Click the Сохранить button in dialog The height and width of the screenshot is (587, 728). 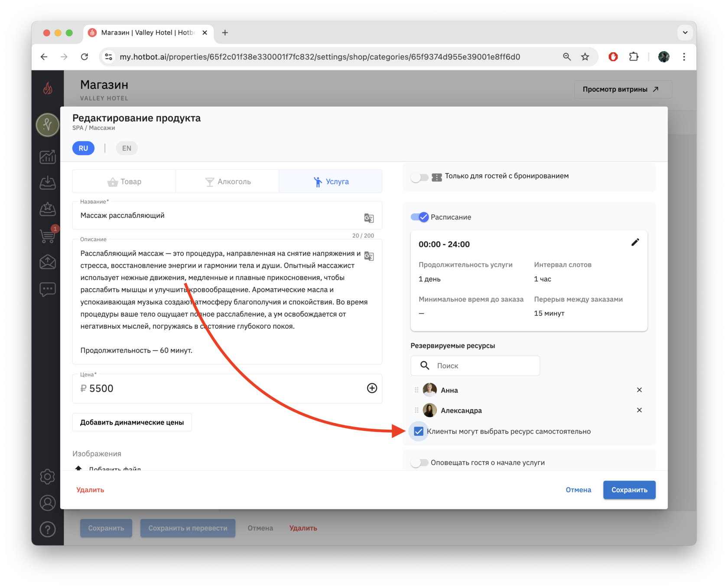point(629,490)
